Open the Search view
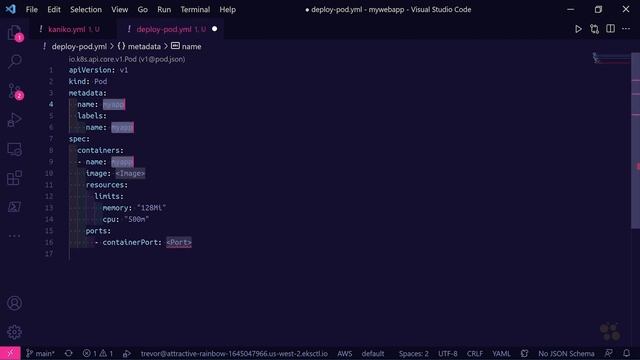This screenshot has height=360, width=640. coord(14,62)
